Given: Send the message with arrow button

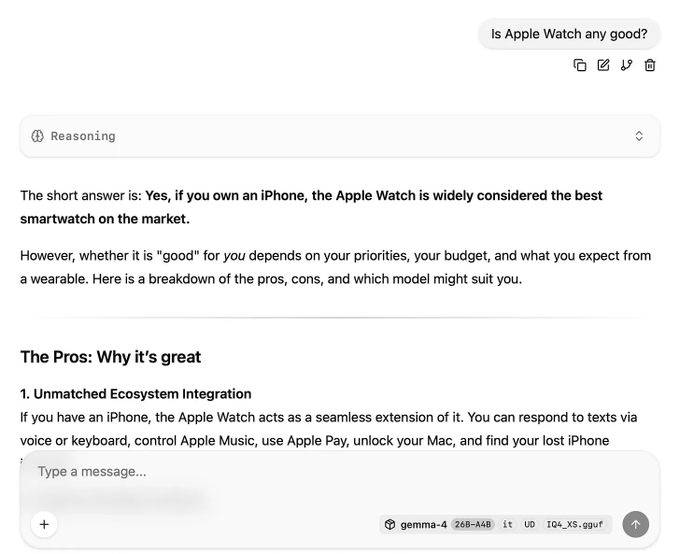Looking at the screenshot, I should click(x=635, y=524).
